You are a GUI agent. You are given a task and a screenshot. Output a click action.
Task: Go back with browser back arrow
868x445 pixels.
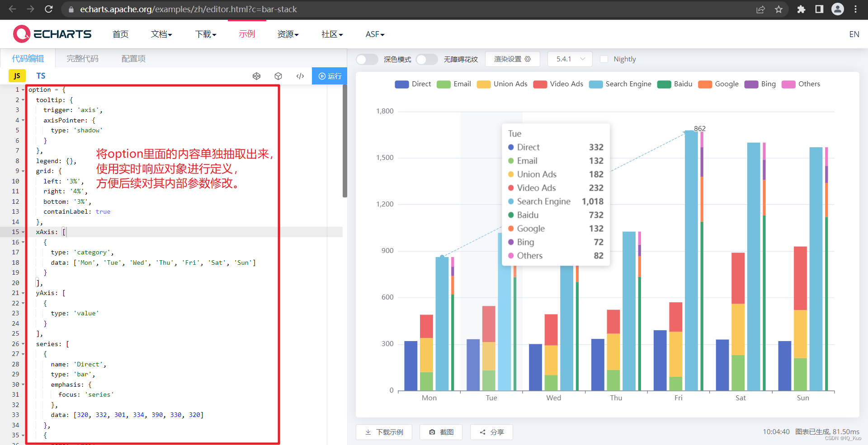13,9
